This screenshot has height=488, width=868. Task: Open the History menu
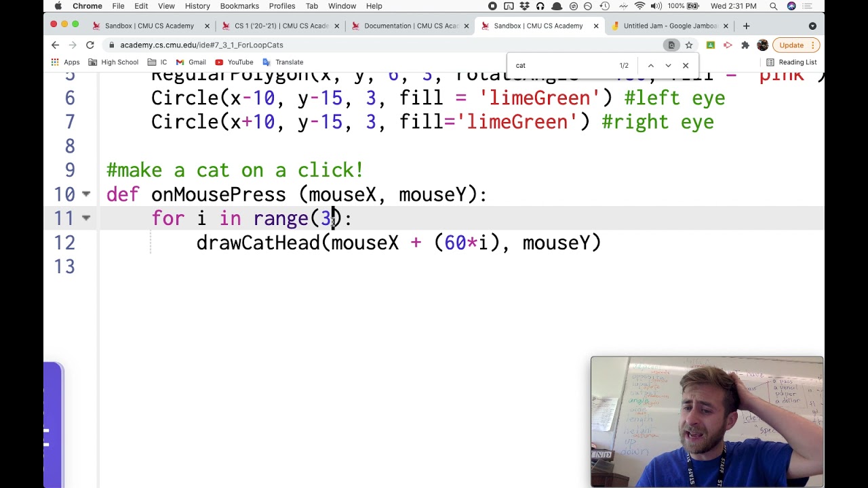[x=197, y=6]
